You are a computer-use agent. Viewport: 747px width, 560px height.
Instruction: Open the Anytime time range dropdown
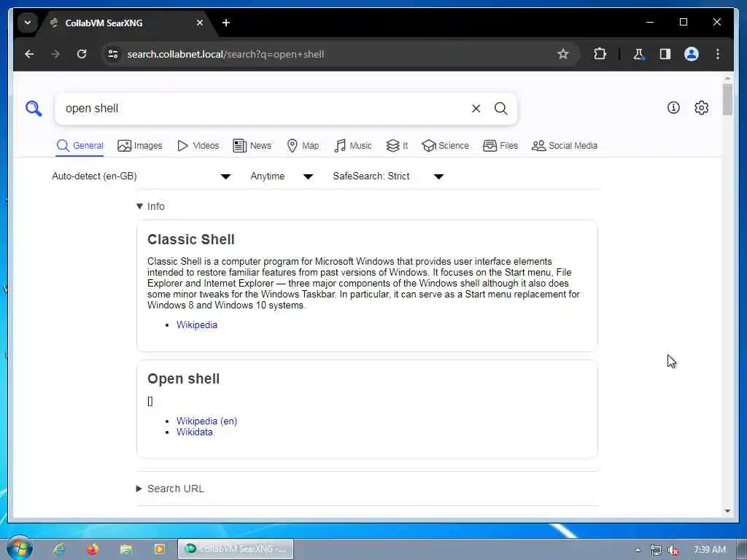point(282,176)
